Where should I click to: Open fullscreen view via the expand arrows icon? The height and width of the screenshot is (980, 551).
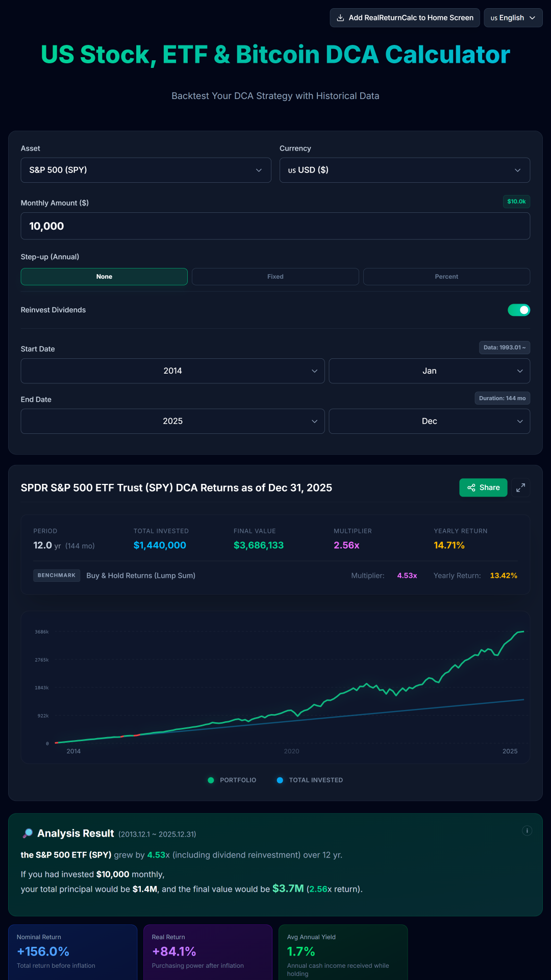click(x=520, y=487)
